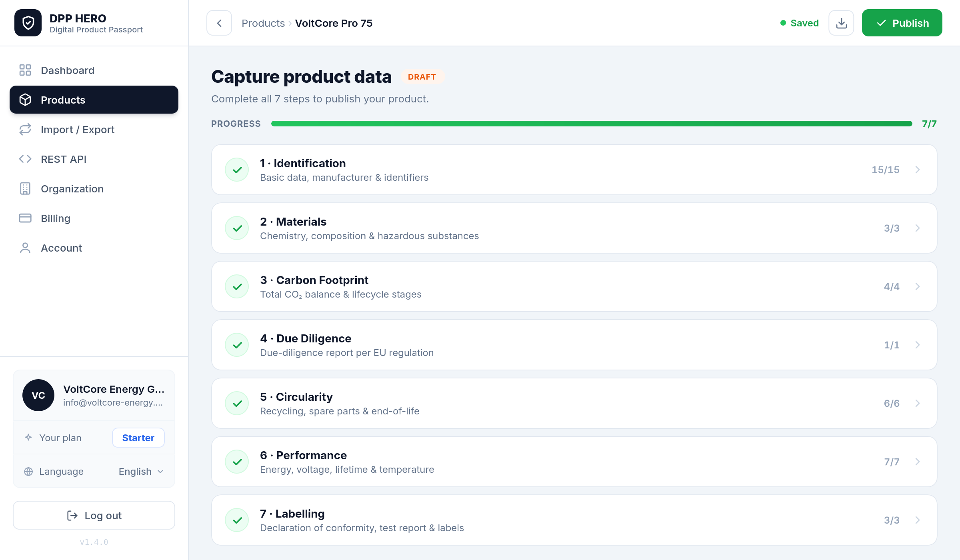This screenshot has width=960, height=560.
Task: Click the REST API code brackets icon
Action: coord(25,159)
